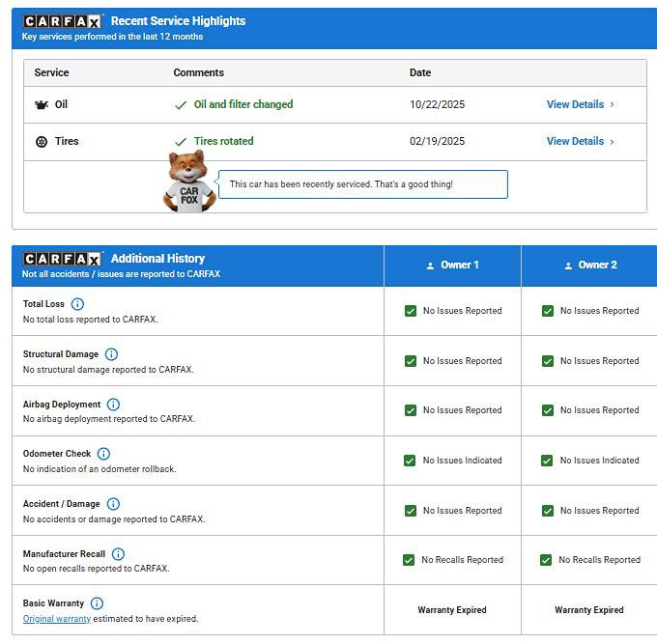Click Owner 2 Structural Damage green checkbox

547,361
